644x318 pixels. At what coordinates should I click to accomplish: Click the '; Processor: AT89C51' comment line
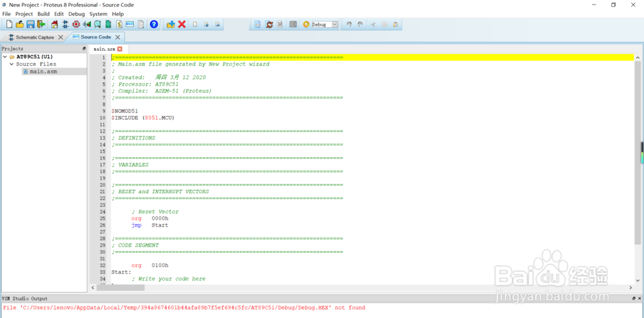point(145,84)
